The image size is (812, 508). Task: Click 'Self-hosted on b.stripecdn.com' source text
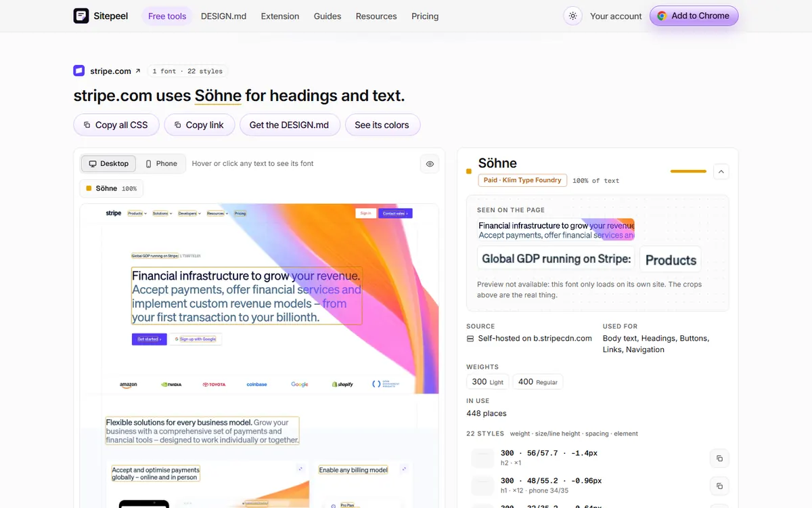tap(535, 339)
